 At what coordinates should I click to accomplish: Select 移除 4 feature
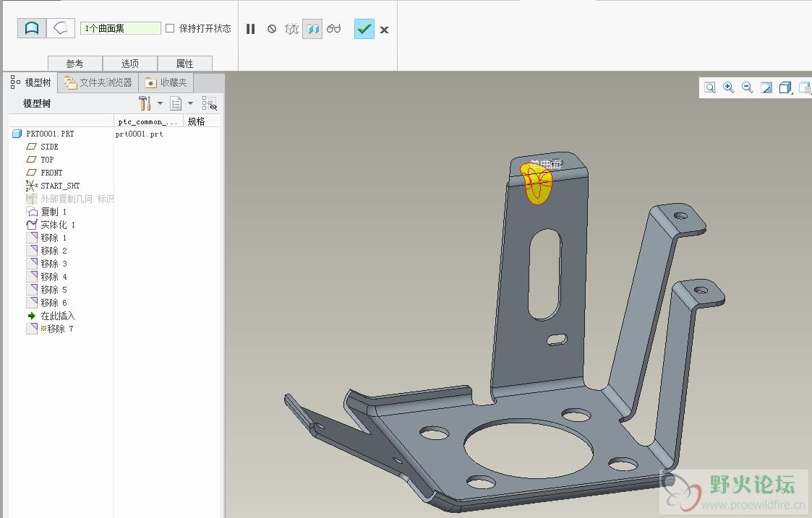click(54, 276)
